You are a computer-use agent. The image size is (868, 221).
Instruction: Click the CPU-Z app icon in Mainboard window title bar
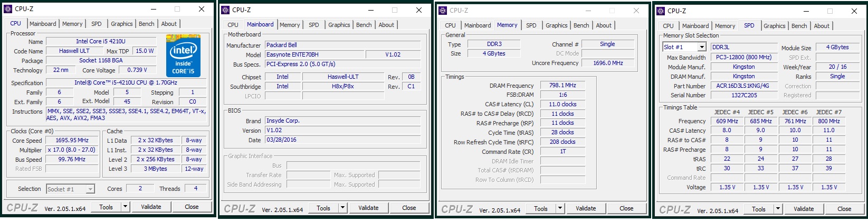225,10
